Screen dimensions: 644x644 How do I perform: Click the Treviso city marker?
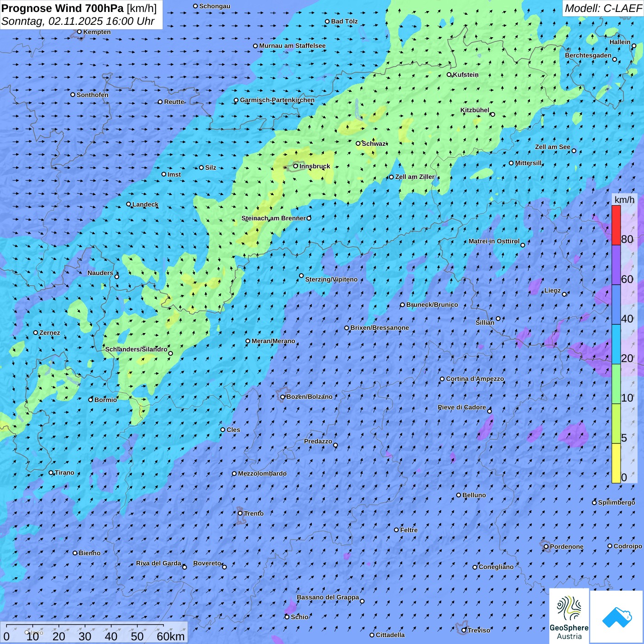click(x=464, y=630)
